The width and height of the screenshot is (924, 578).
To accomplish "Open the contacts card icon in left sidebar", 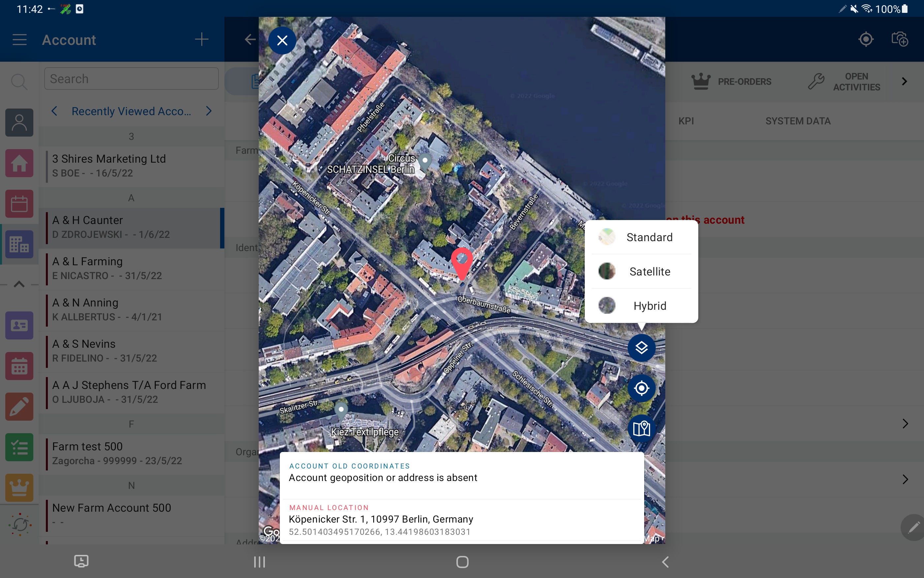I will [x=19, y=325].
